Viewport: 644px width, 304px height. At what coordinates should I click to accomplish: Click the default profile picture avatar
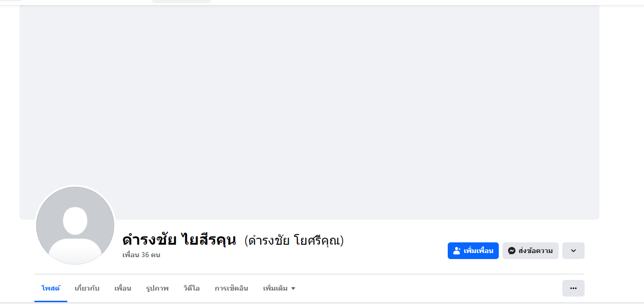click(x=75, y=226)
